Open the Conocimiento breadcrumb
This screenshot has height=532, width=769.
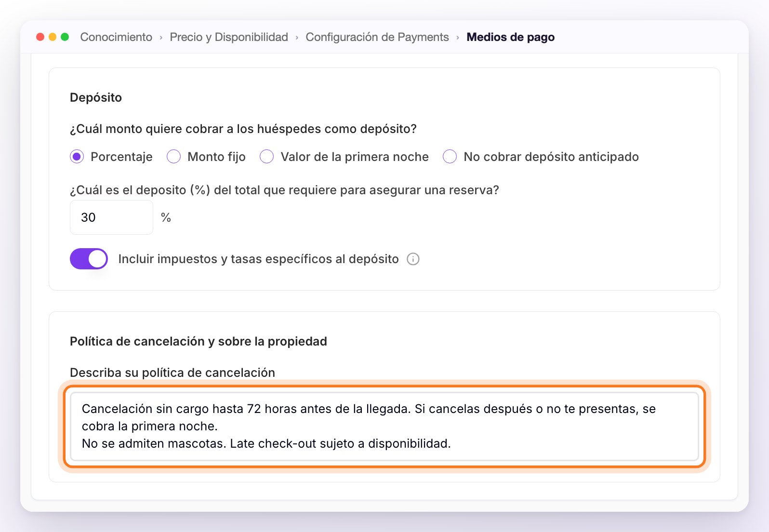[x=116, y=37]
